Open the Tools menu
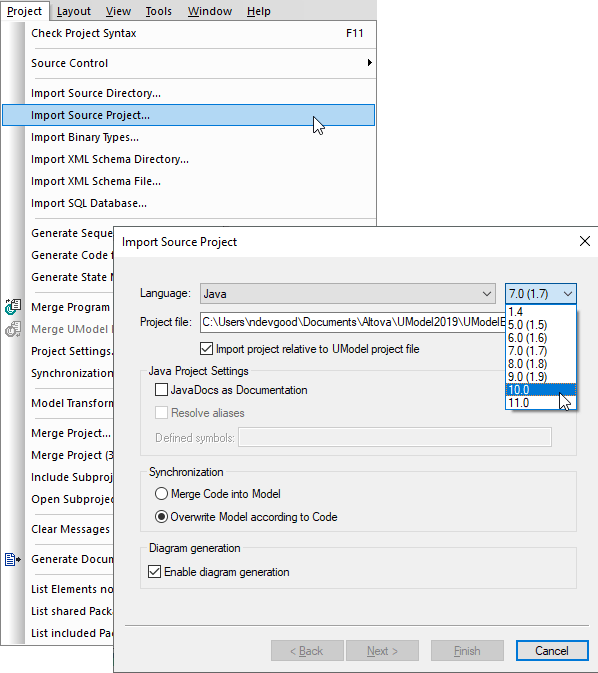 point(158,11)
